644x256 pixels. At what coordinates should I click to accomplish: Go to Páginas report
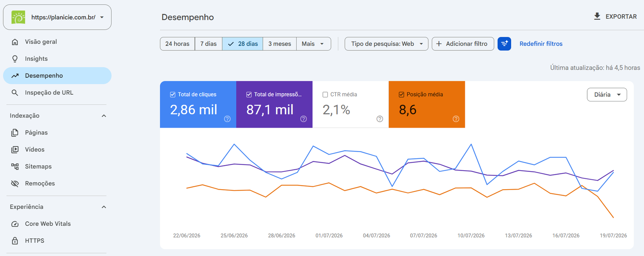pyautogui.click(x=57, y=133)
